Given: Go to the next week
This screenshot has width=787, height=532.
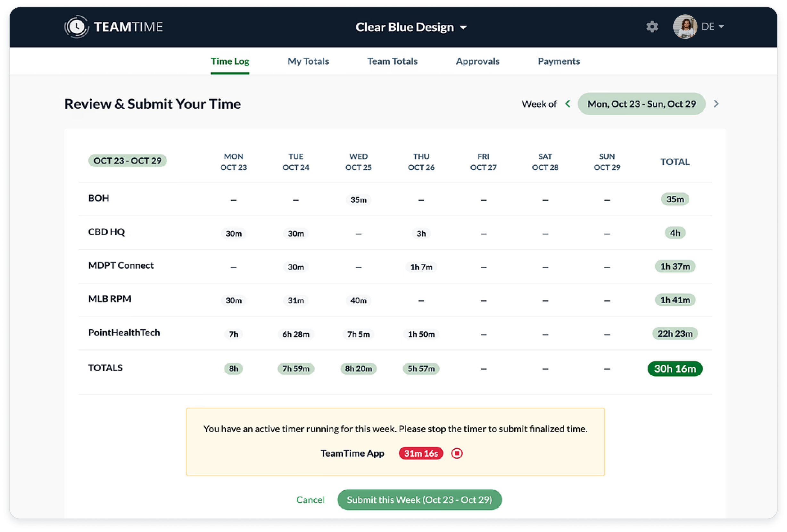Looking at the screenshot, I should [x=716, y=104].
